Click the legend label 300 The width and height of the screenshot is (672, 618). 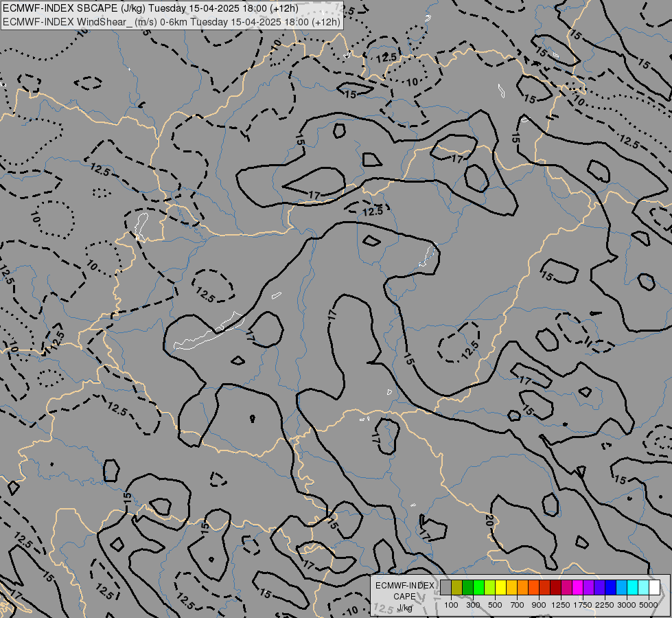473,605
